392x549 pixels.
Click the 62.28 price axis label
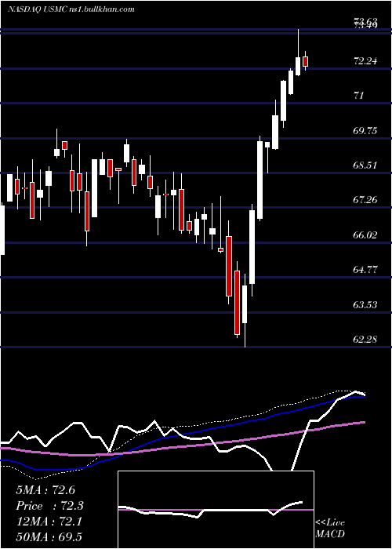pyautogui.click(x=365, y=339)
